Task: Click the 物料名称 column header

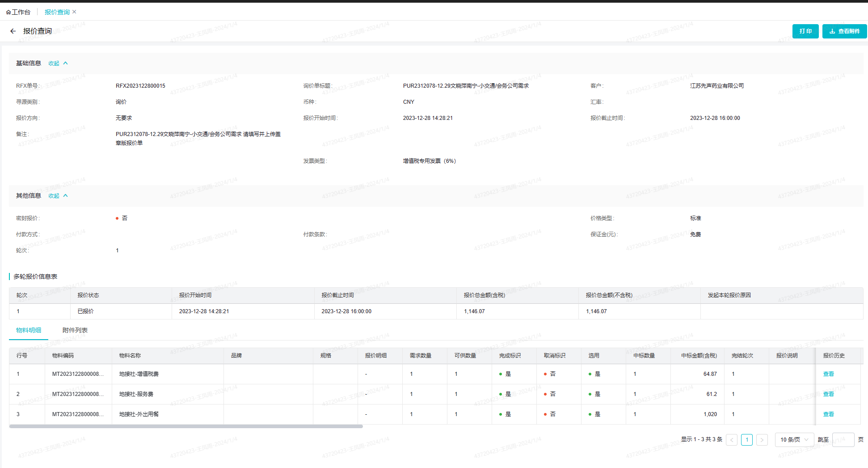Action: click(130, 356)
